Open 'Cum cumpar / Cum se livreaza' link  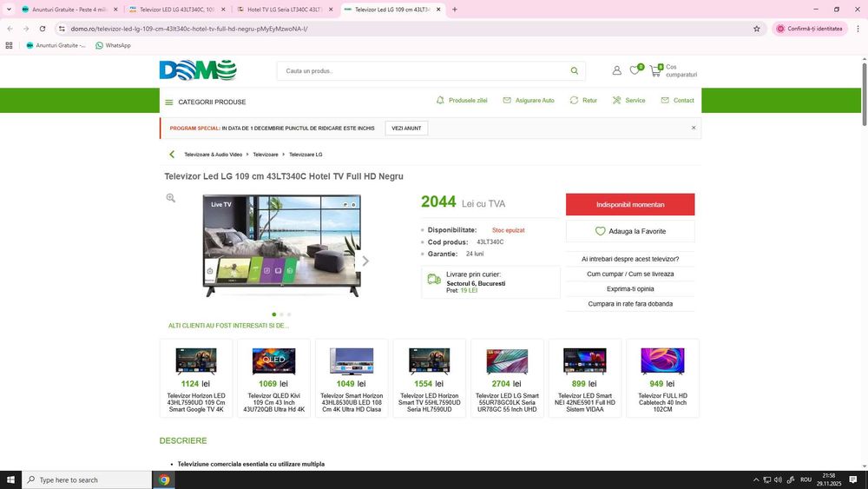pos(630,274)
